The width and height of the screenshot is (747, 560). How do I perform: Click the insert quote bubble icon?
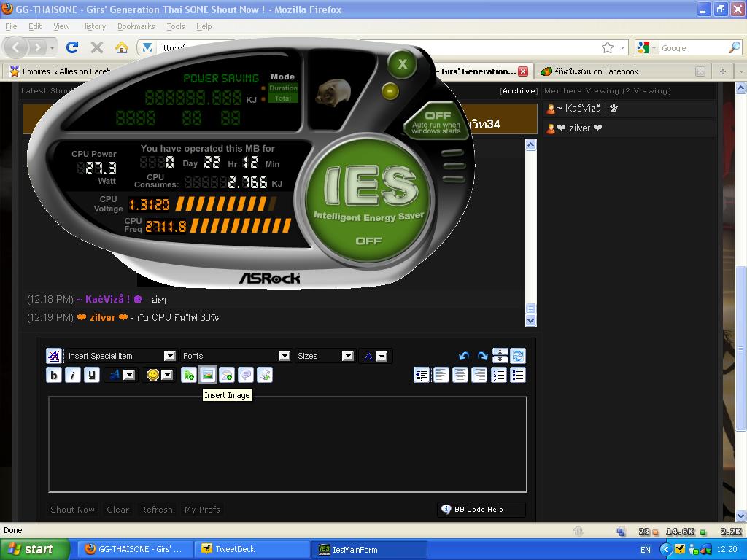point(246,376)
